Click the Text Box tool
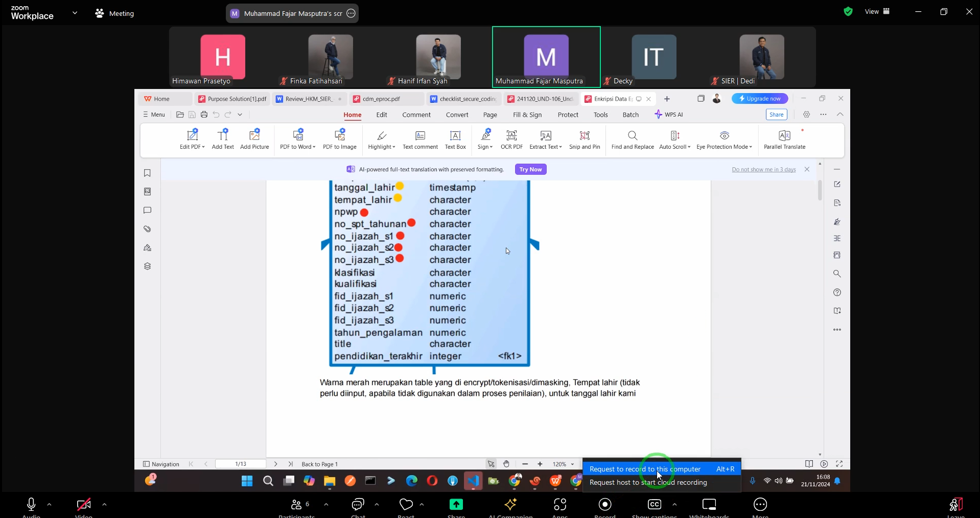Viewport: 980px width, 518px height. [x=455, y=136]
